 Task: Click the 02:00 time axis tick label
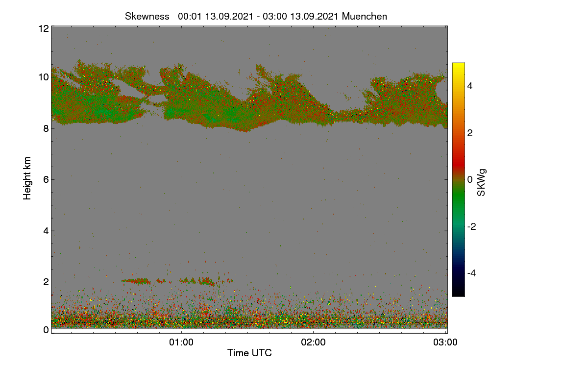314,343
